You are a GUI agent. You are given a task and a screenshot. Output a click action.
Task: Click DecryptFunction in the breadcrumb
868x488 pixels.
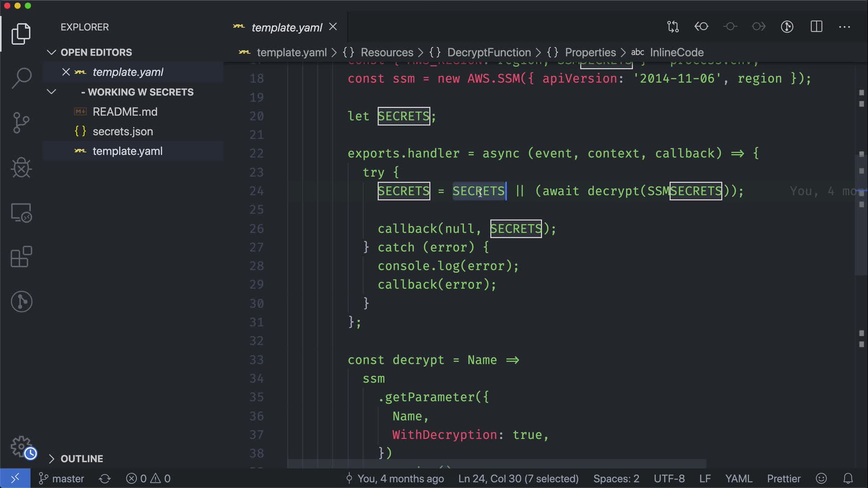[x=489, y=52]
